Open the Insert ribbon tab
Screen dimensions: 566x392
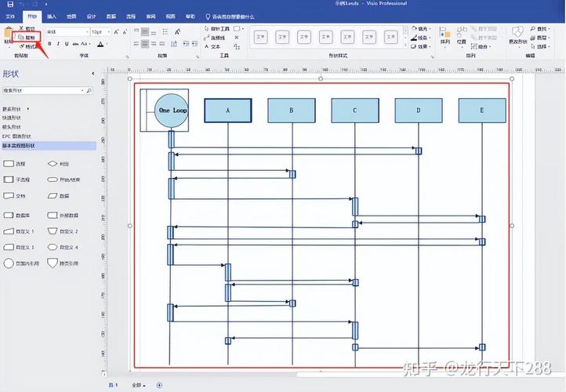[52, 16]
